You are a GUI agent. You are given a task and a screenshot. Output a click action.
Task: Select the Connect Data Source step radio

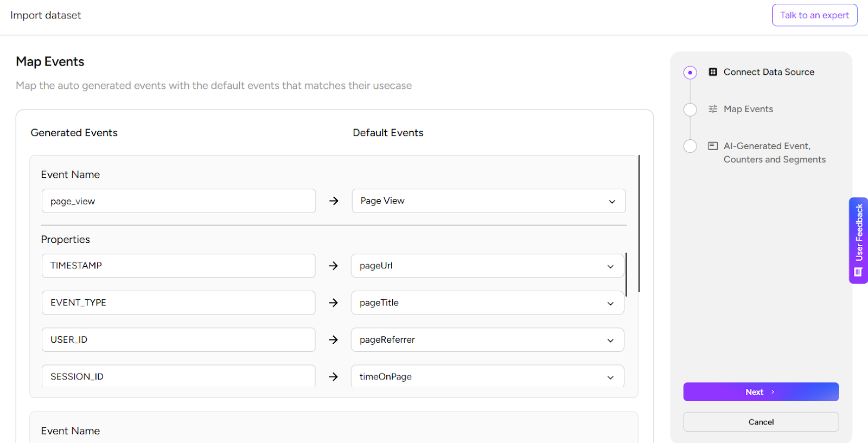(x=690, y=72)
